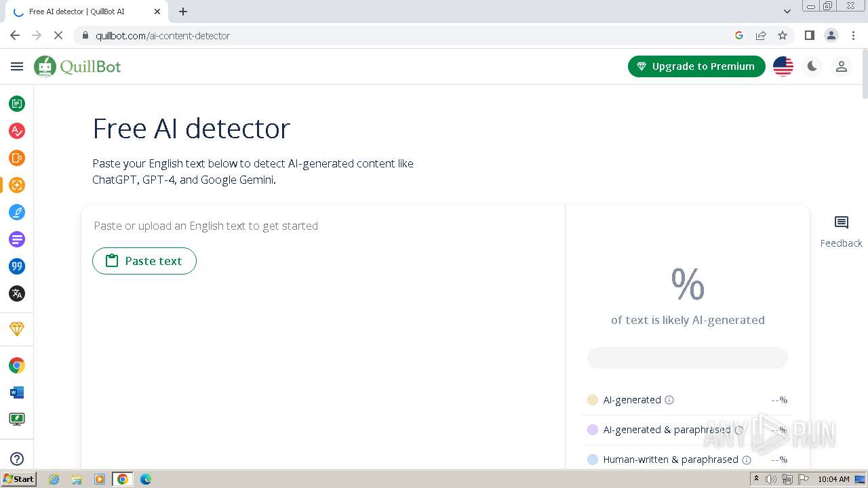Share this page icon in address bar
The image size is (868, 488).
pyautogui.click(x=761, y=35)
